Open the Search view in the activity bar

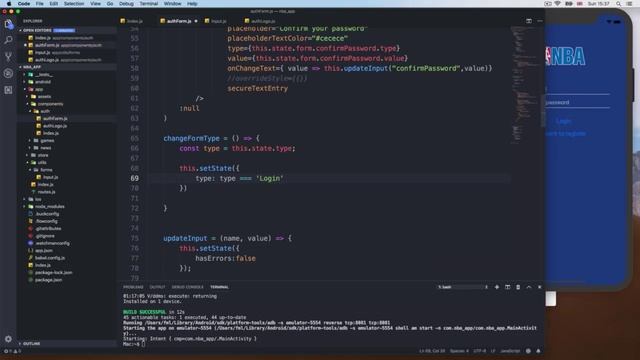click(x=8, y=40)
